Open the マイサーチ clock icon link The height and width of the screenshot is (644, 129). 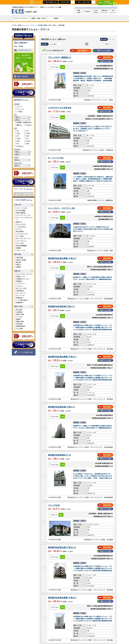[32, 2]
